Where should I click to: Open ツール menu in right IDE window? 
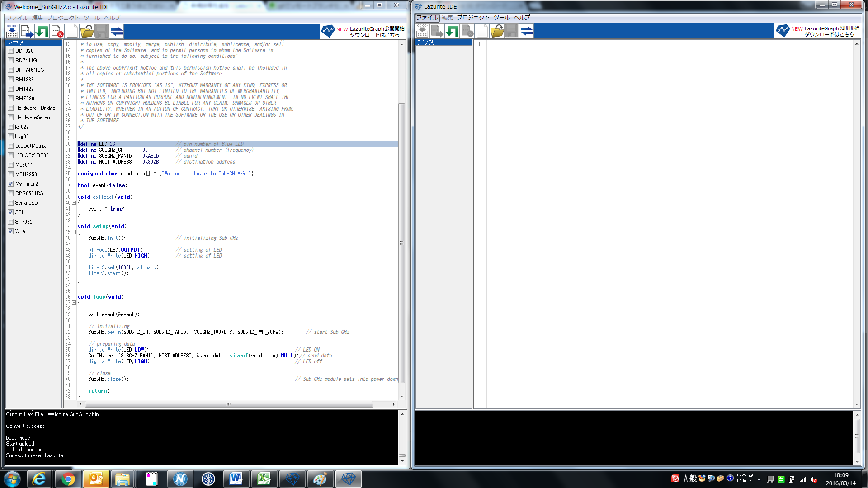coord(502,18)
